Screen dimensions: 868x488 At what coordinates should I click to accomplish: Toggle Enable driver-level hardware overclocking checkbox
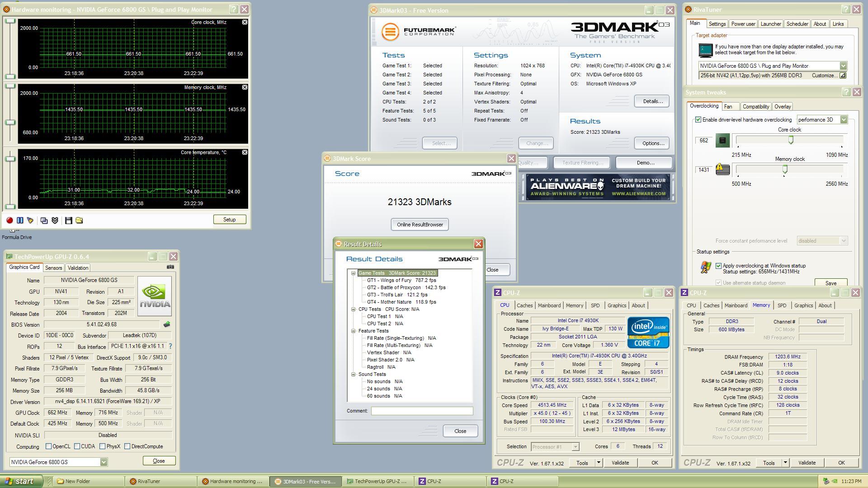click(698, 120)
